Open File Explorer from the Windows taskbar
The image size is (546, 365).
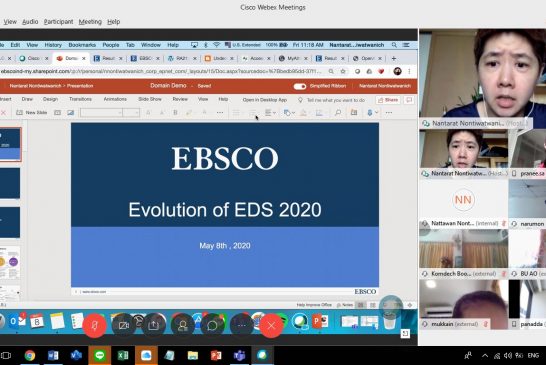[193, 355]
